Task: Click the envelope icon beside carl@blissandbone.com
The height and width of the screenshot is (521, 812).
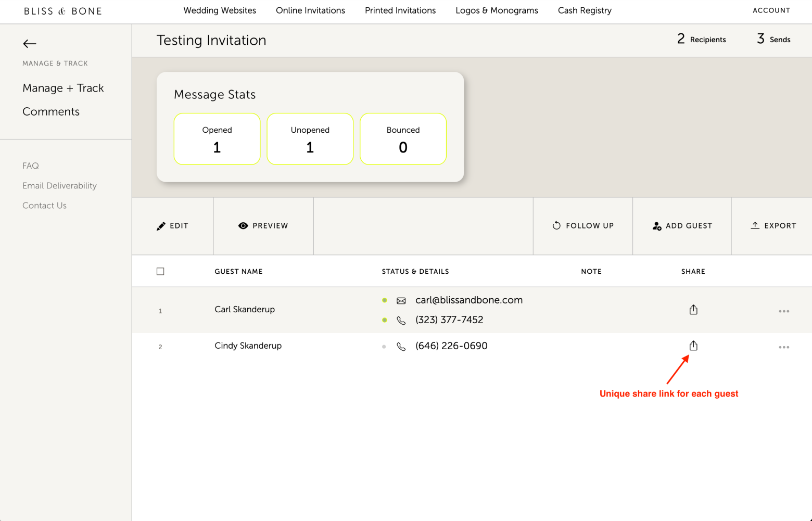Action: click(401, 301)
